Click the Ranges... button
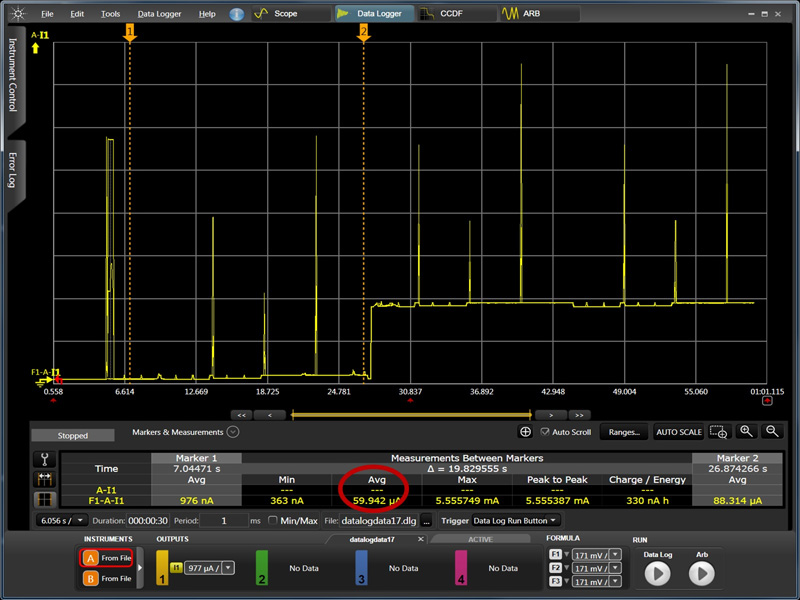The height and width of the screenshot is (600, 800). click(x=624, y=432)
